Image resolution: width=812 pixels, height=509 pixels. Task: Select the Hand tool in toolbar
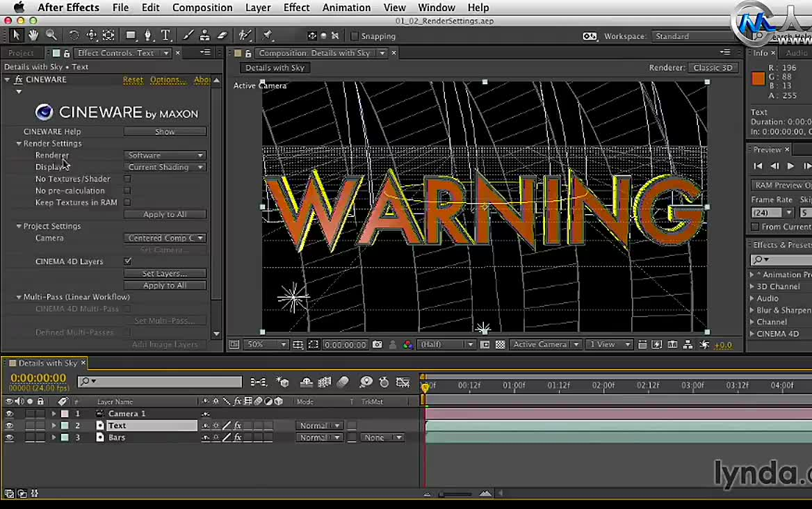click(33, 35)
